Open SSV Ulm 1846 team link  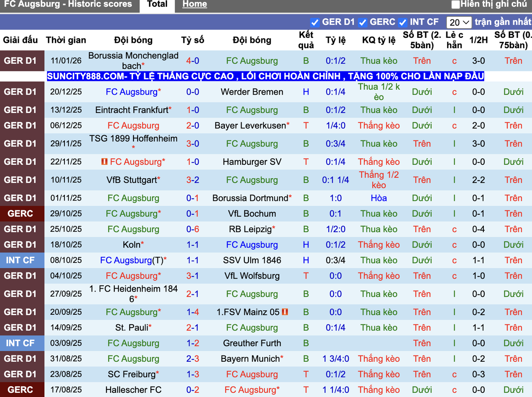[252, 260]
